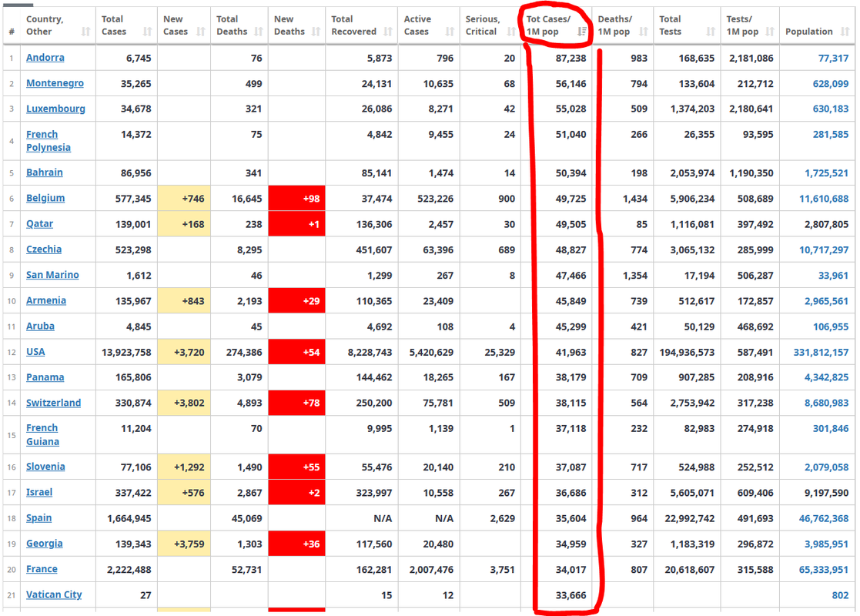The height and width of the screenshot is (616, 860).
Task: Select USA total cases 13,923,758
Action: pyautogui.click(x=127, y=352)
